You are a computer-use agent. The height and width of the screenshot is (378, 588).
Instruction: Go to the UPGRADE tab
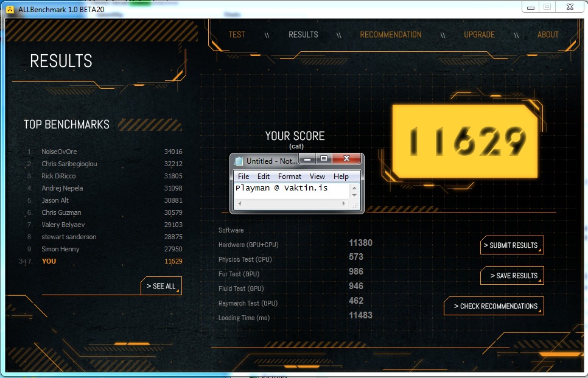click(x=479, y=35)
